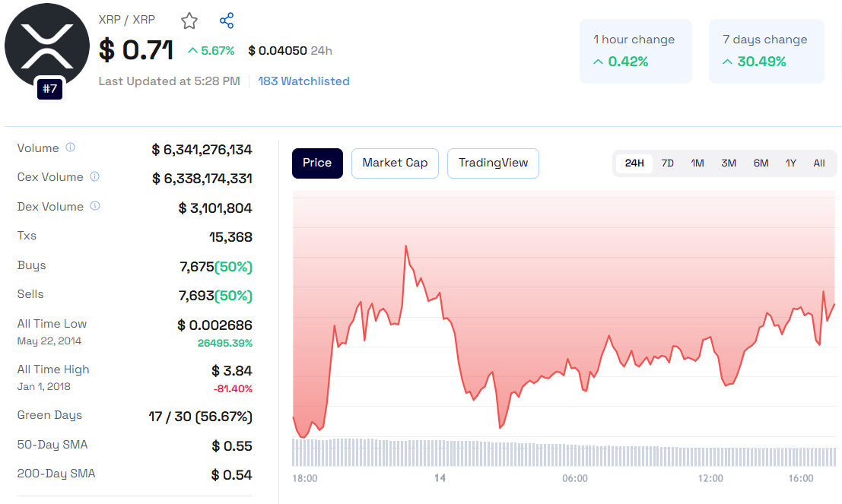Viewport: 842px width, 504px height.
Task: Select the 1Y time range
Action: pyautogui.click(x=791, y=163)
